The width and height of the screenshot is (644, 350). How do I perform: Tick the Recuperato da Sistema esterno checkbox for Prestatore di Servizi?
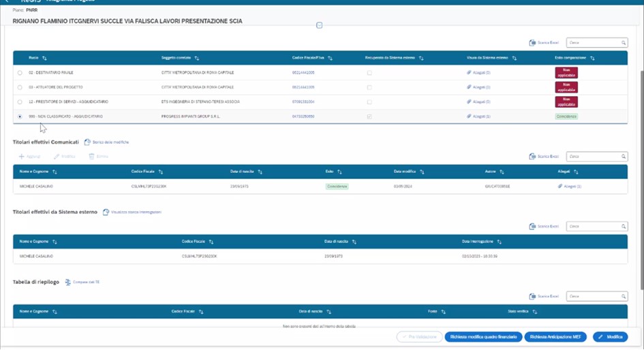369,102
